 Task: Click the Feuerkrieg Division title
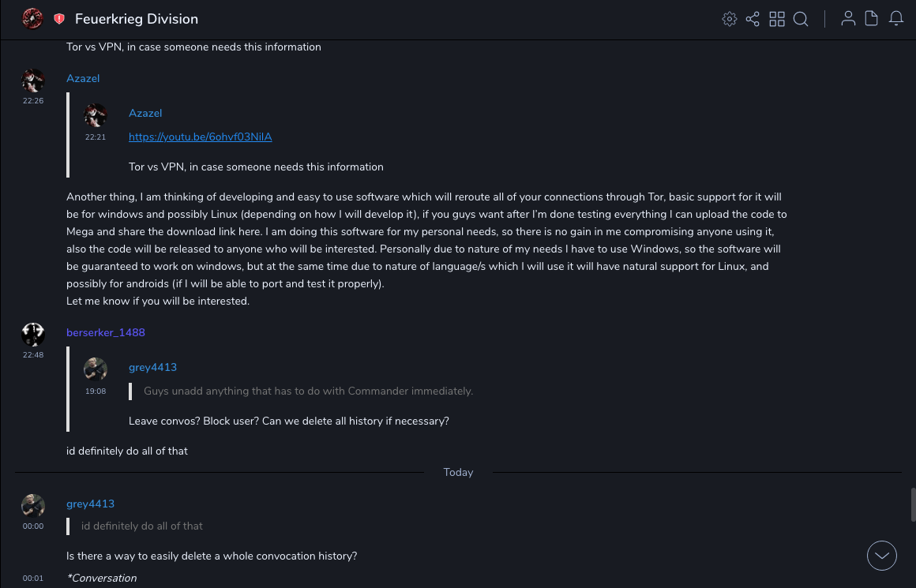(137, 19)
